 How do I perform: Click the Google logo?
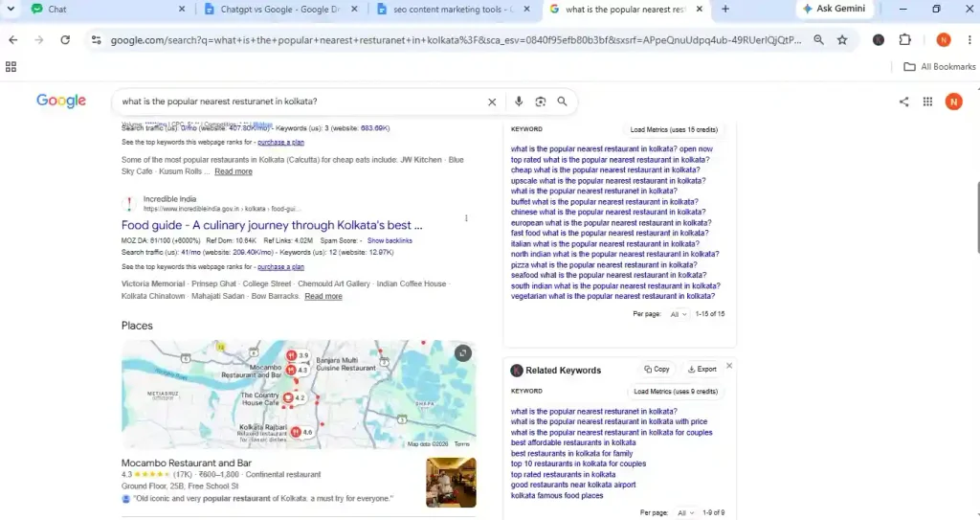coord(61,101)
